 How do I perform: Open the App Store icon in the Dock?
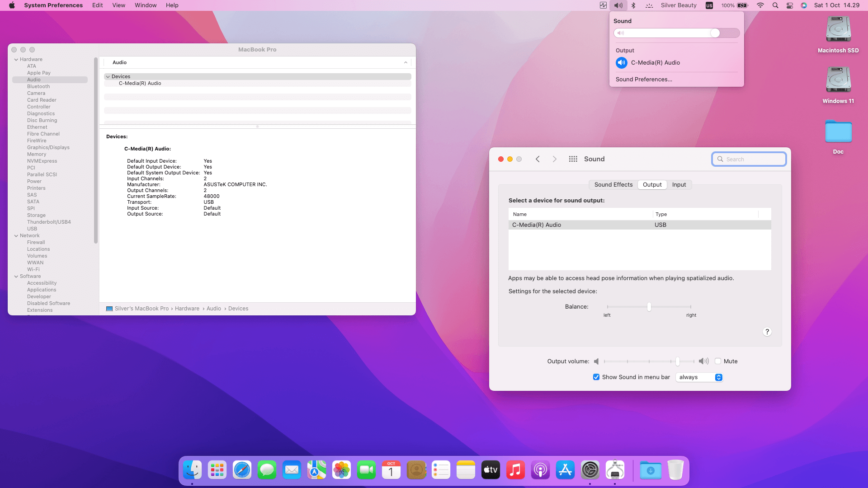click(x=565, y=470)
